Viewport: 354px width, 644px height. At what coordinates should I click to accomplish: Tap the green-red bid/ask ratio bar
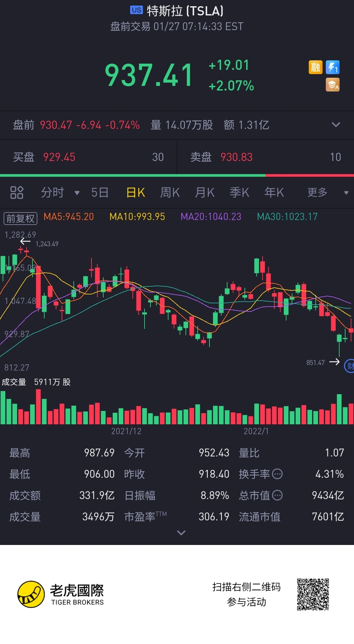coord(177,175)
